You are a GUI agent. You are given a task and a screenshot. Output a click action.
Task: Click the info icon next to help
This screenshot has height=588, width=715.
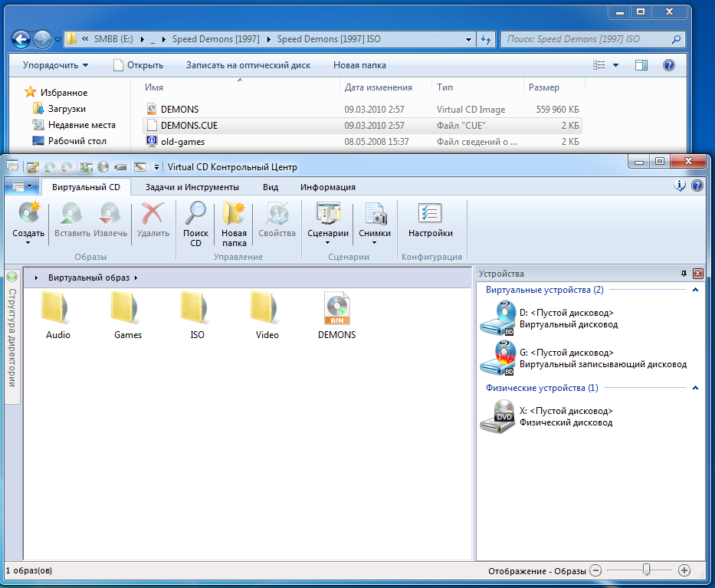(680, 186)
